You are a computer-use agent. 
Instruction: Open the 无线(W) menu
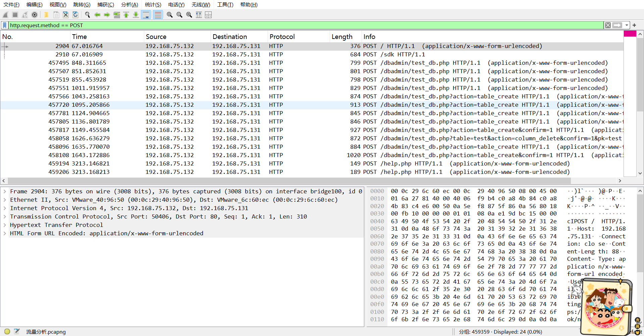tap(201, 5)
